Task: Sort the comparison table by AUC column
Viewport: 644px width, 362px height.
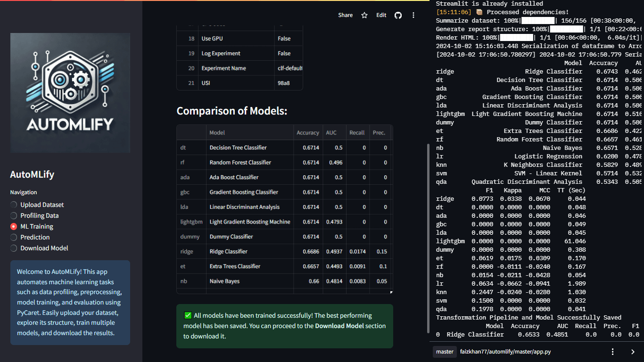Action: click(x=331, y=133)
